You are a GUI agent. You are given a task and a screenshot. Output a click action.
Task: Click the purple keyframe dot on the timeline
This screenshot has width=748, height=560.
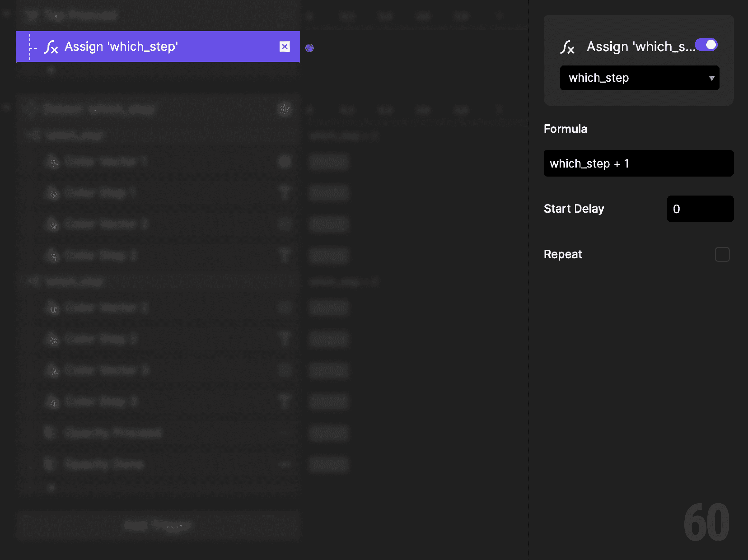309,48
